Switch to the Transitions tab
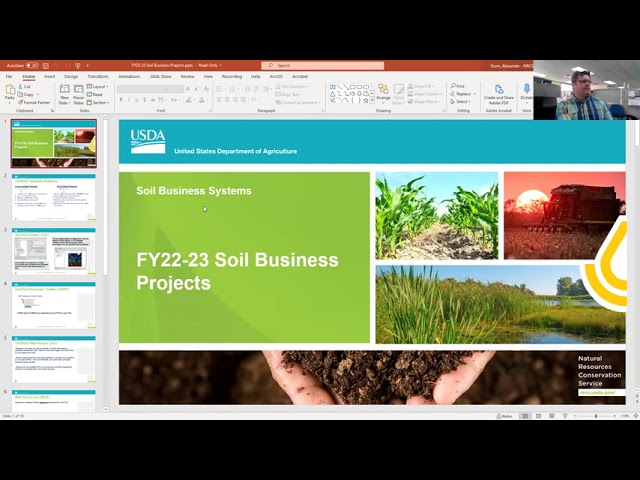The width and height of the screenshot is (640, 480). pyautogui.click(x=98, y=76)
